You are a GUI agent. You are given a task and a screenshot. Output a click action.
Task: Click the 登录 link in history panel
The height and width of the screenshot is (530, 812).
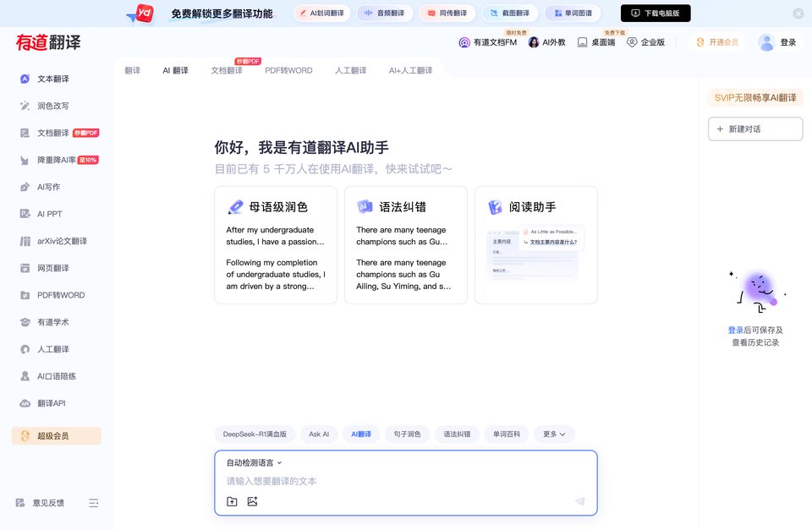pos(735,330)
